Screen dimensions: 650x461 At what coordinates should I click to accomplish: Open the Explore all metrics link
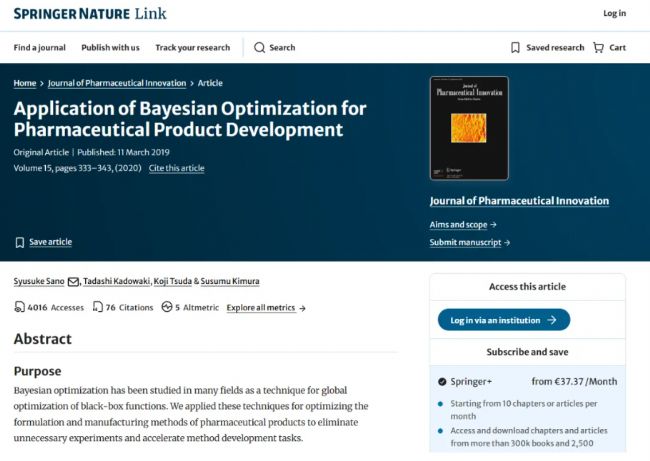(266, 308)
